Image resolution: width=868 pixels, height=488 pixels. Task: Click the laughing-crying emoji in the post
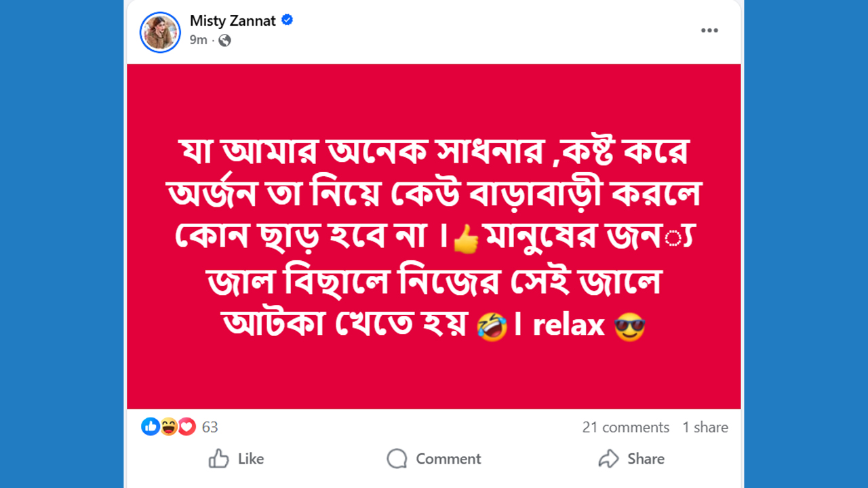click(492, 327)
